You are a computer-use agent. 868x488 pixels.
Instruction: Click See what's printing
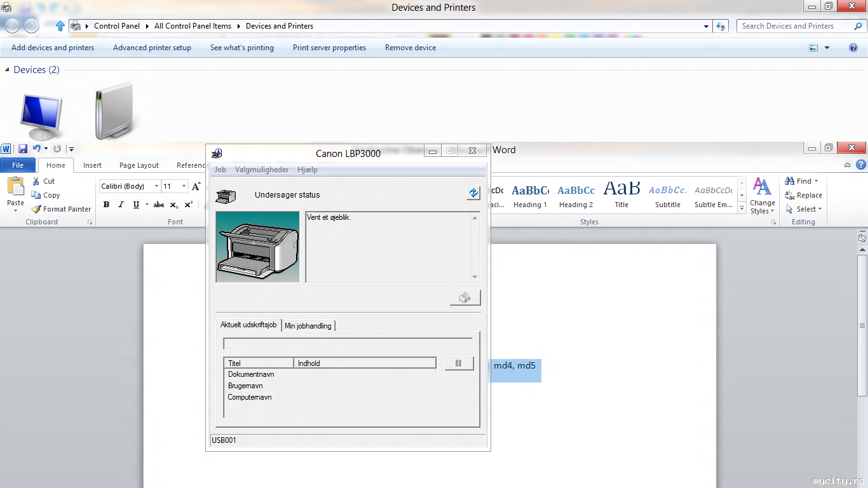pyautogui.click(x=242, y=48)
